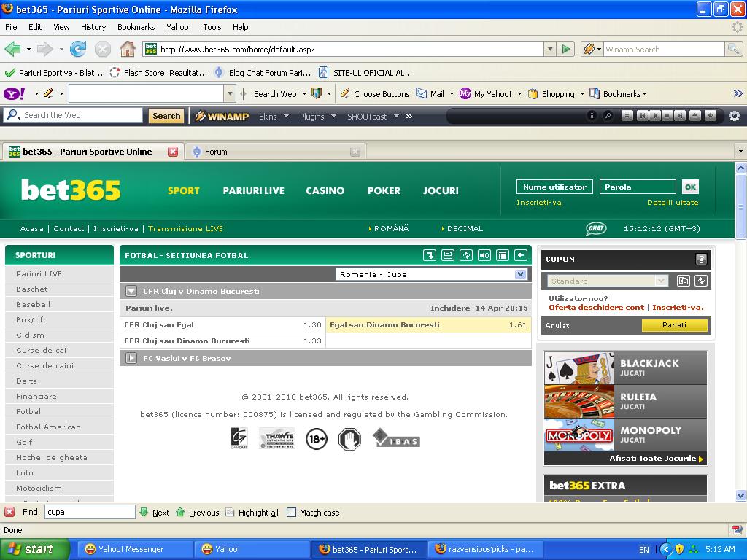The height and width of the screenshot is (560, 747).
Task: Click the Yahoo! logo on the toolbar
Action: (x=15, y=94)
